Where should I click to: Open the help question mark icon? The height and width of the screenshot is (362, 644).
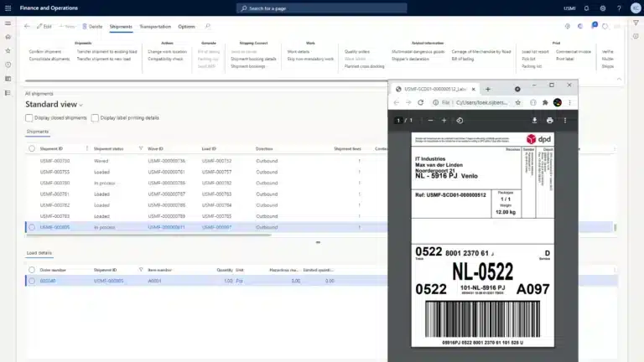coord(619,8)
